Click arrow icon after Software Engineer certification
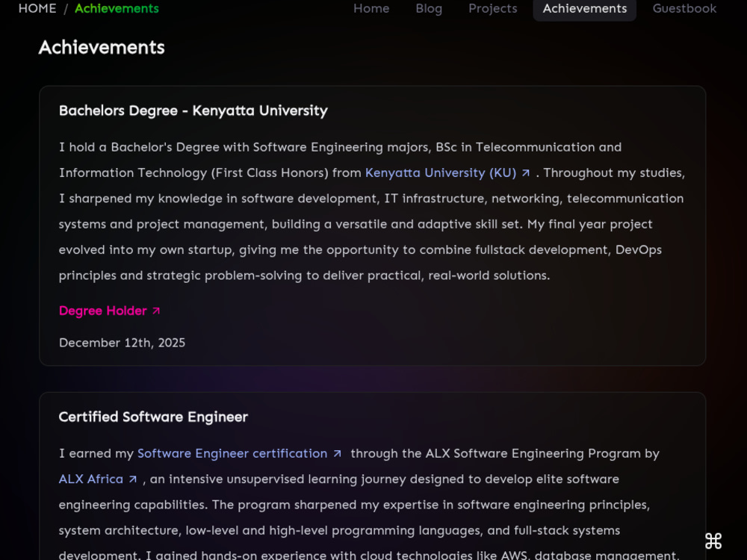747x560 pixels. tap(337, 454)
